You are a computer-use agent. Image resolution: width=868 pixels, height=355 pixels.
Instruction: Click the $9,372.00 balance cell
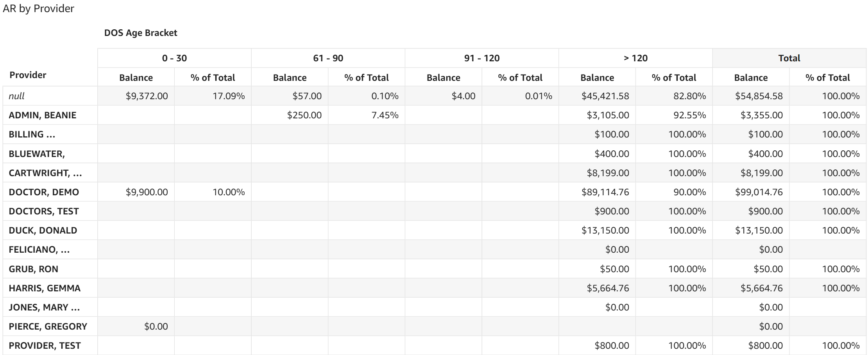147,96
